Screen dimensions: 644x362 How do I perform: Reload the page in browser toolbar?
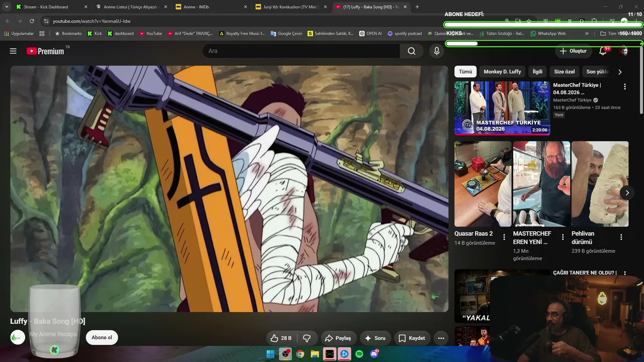[32, 21]
